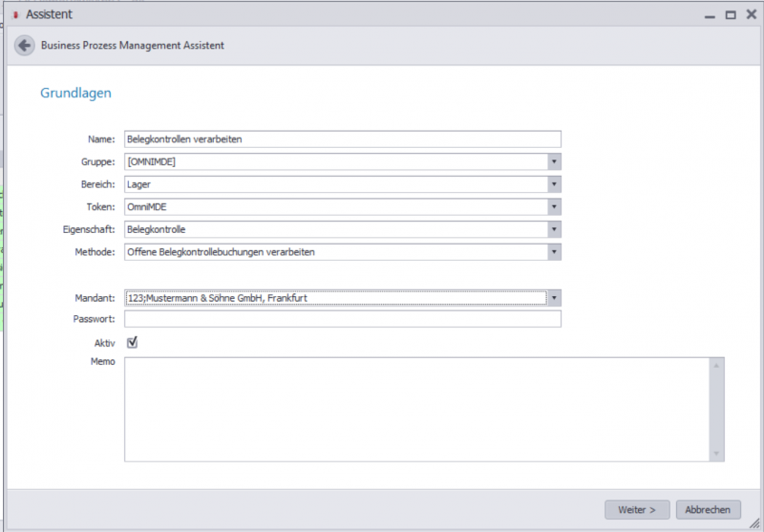This screenshot has width=764, height=532.
Task: Click the Memo scrollbar down arrow
Action: click(x=716, y=454)
